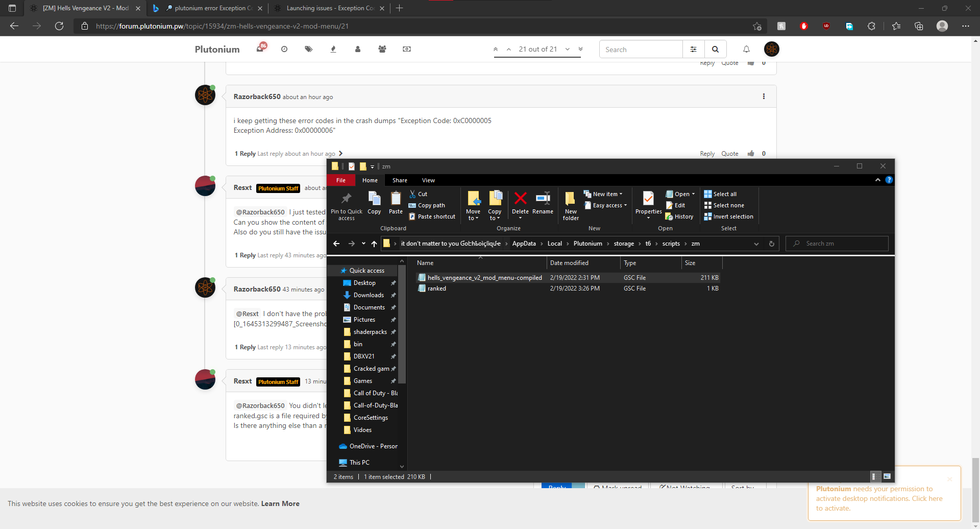Image resolution: width=980 pixels, height=529 pixels.
Task: Click Paste shortcut in ribbon
Action: pos(432,217)
